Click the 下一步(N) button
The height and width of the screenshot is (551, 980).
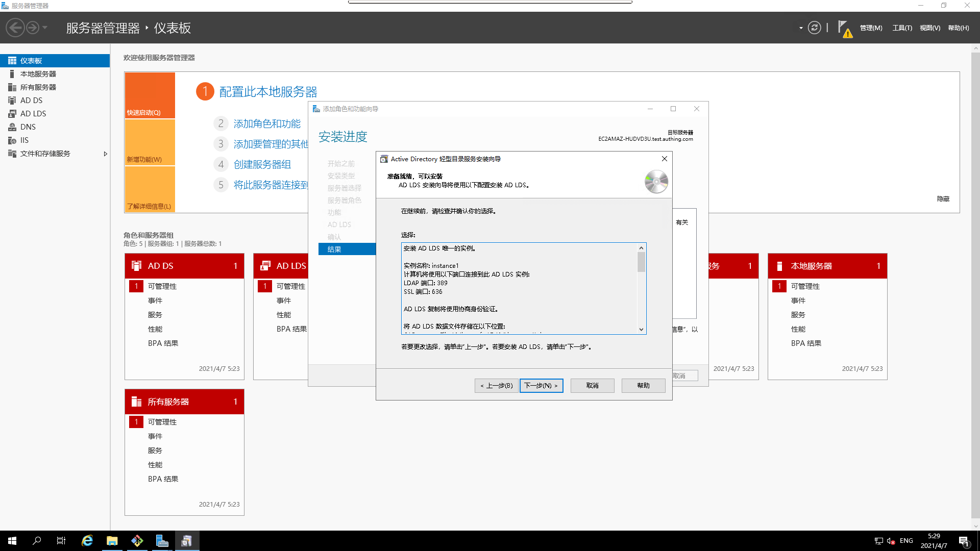(x=541, y=386)
